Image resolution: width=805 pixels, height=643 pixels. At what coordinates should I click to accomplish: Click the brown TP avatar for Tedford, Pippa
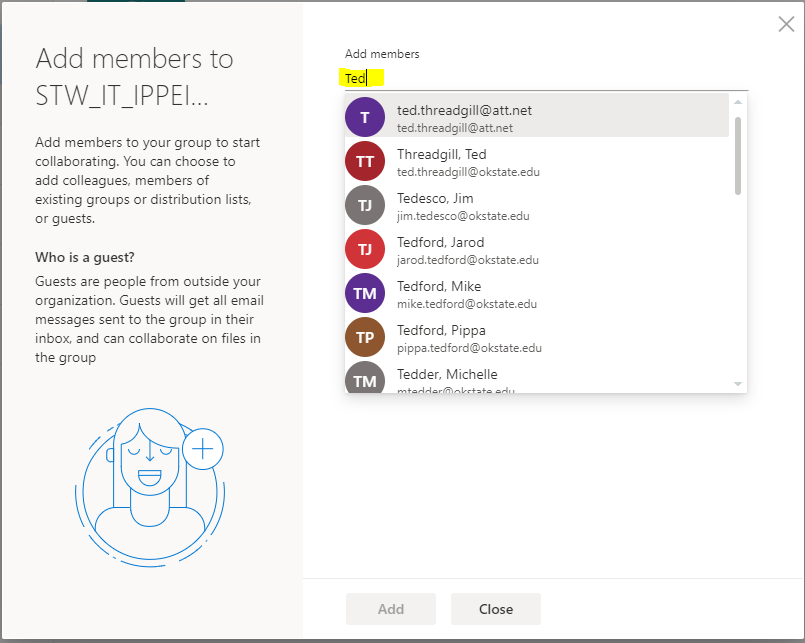[x=365, y=337]
